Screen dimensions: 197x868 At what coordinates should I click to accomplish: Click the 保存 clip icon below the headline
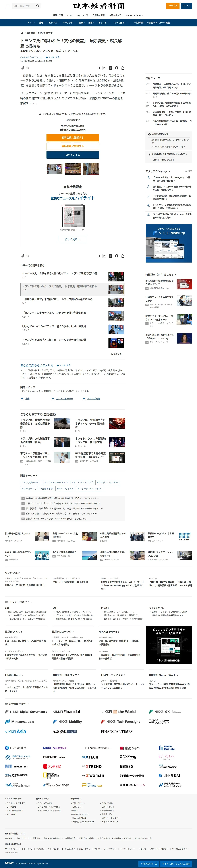[x=23, y=68]
